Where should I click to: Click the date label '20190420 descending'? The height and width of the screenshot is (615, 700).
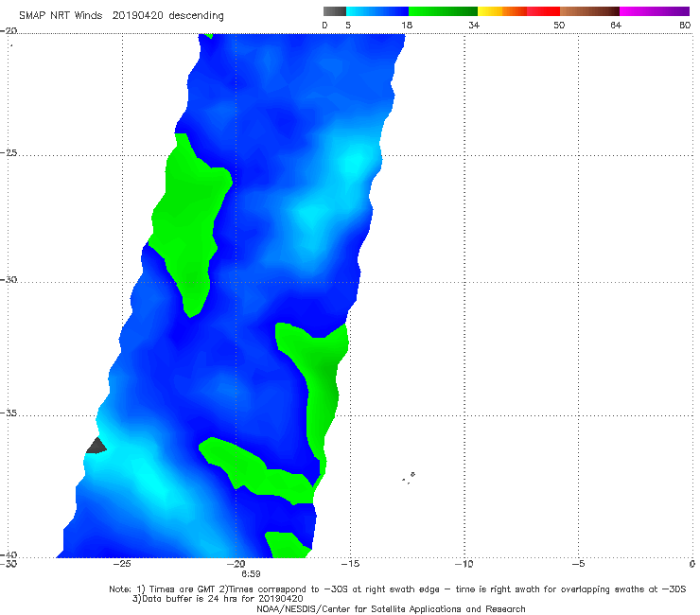tap(167, 16)
